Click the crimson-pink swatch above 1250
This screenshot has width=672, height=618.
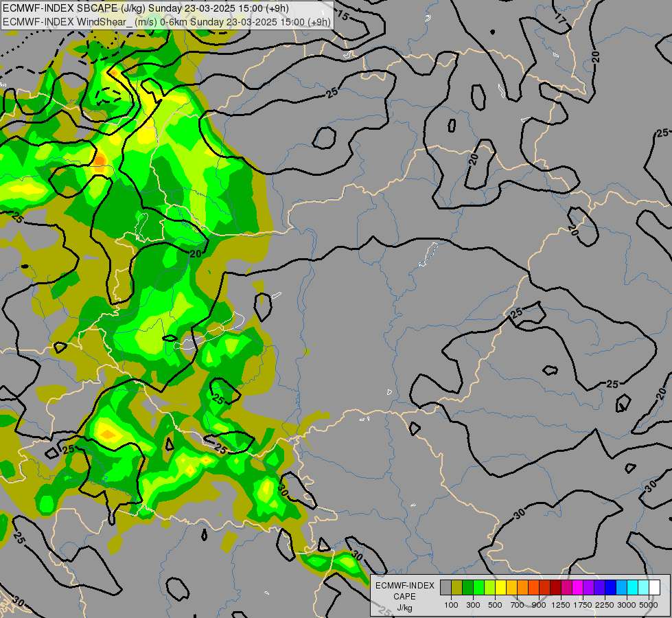[x=566, y=588]
